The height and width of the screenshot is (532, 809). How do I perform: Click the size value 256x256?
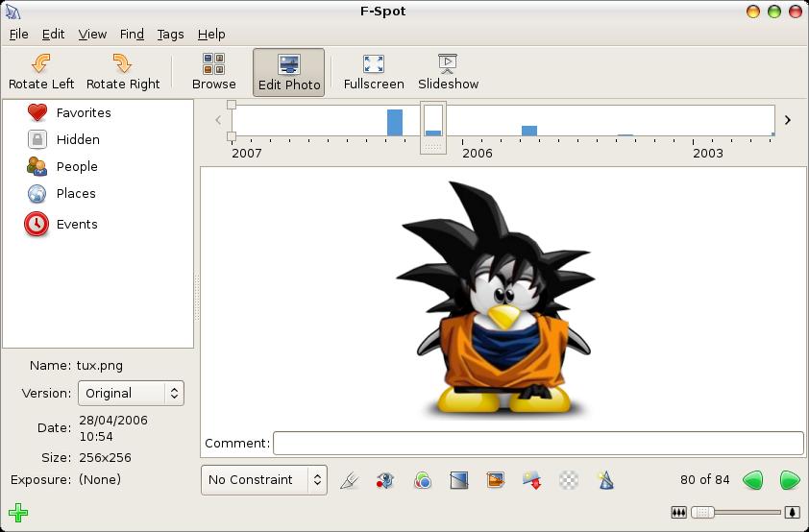coord(106,458)
